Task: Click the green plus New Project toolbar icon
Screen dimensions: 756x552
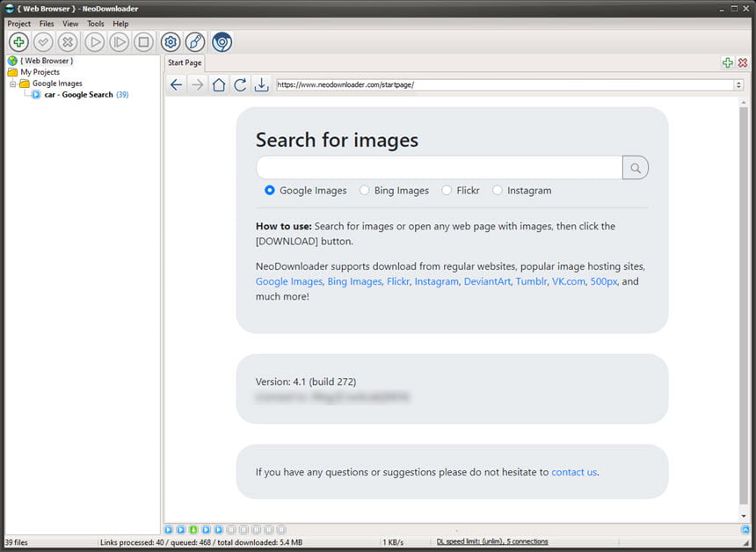Action: pyautogui.click(x=18, y=42)
